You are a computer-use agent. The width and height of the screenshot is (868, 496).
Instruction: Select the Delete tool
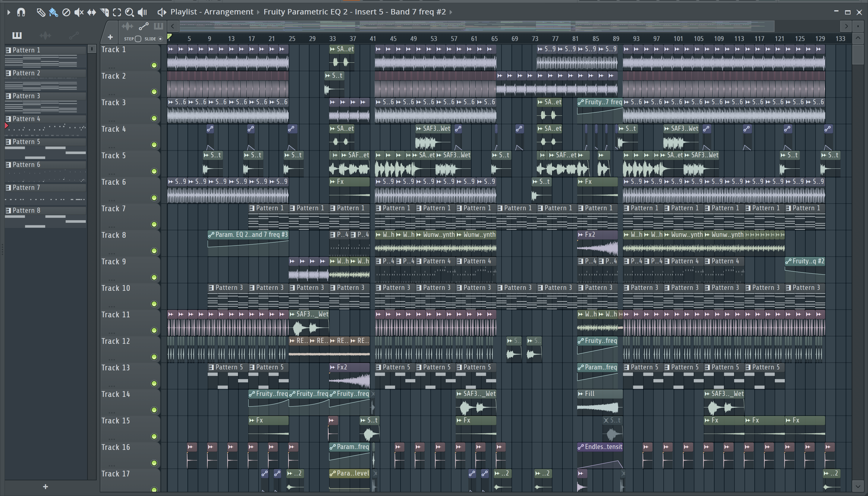(66, 13)
